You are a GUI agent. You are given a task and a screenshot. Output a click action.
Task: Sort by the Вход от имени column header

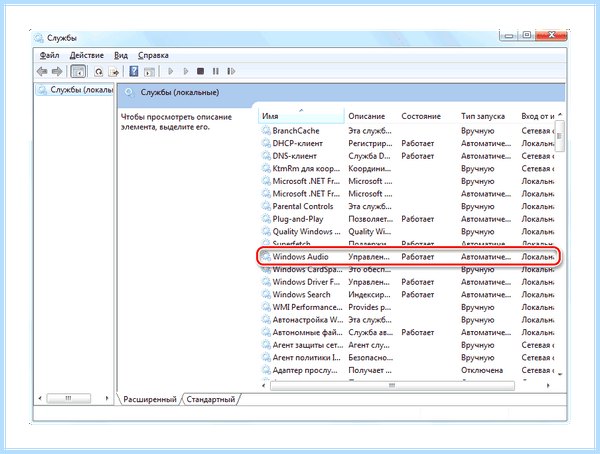[x=538, y=116]
